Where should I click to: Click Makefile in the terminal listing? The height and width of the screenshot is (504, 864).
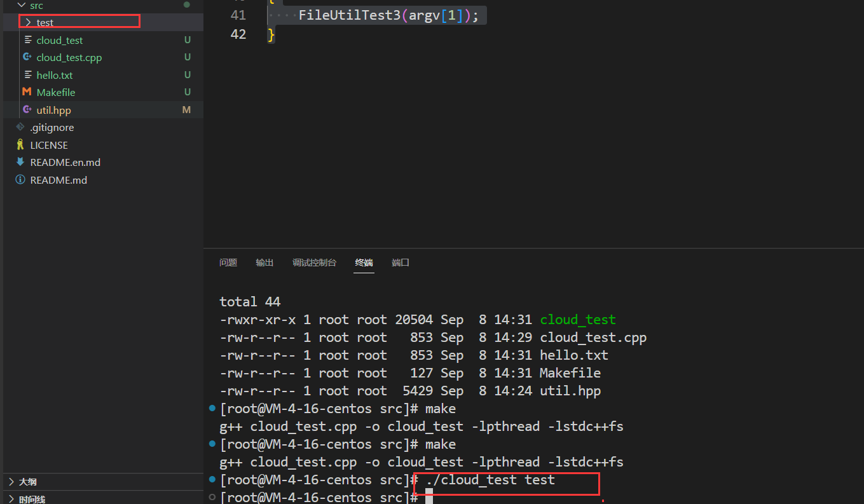570,373
